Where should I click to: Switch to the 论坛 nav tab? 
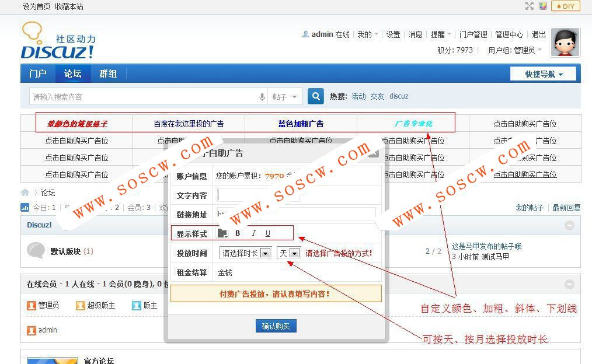[x=73, y=73]
